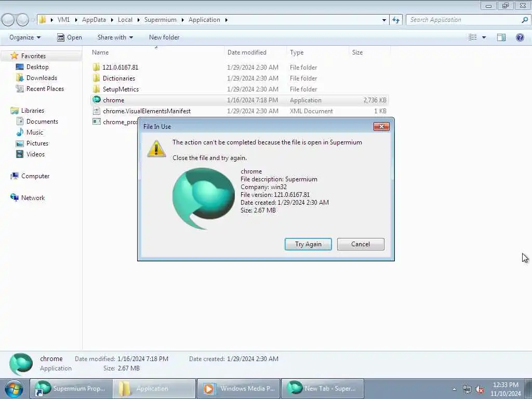Screen dimensions: 532x399
Task: Click the Try Again button
Action: point(308,244)
